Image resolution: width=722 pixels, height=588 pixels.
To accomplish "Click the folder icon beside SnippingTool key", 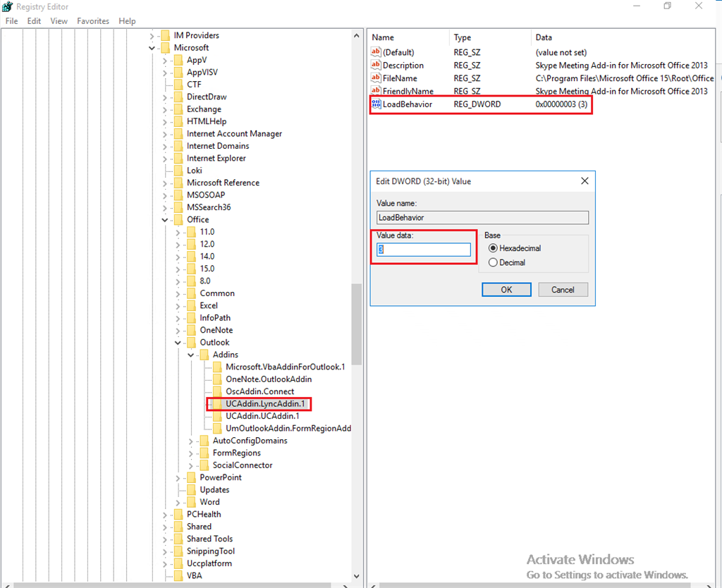I will point(178,551).
